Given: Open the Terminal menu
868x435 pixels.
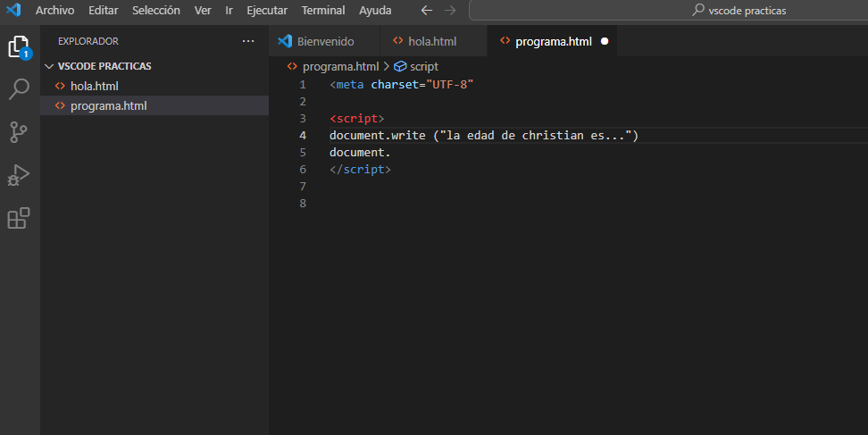Looking at the screenshot, I should (x=323, y=11).
